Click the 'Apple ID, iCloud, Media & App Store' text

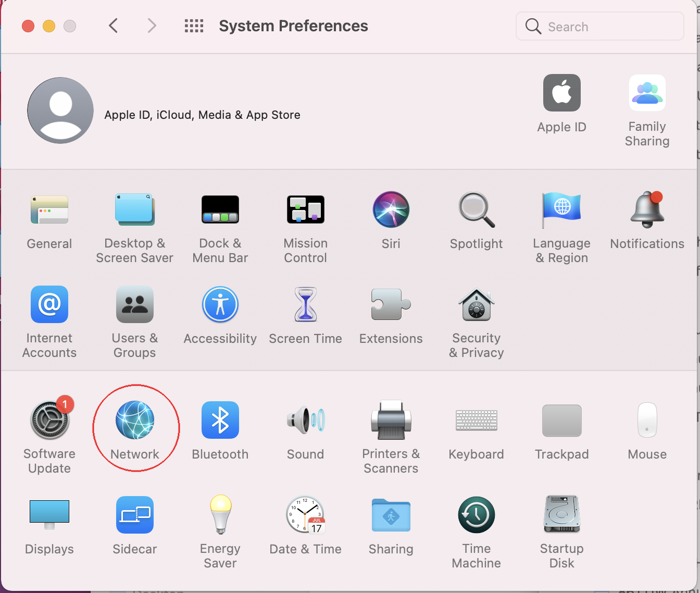(203, 115)
